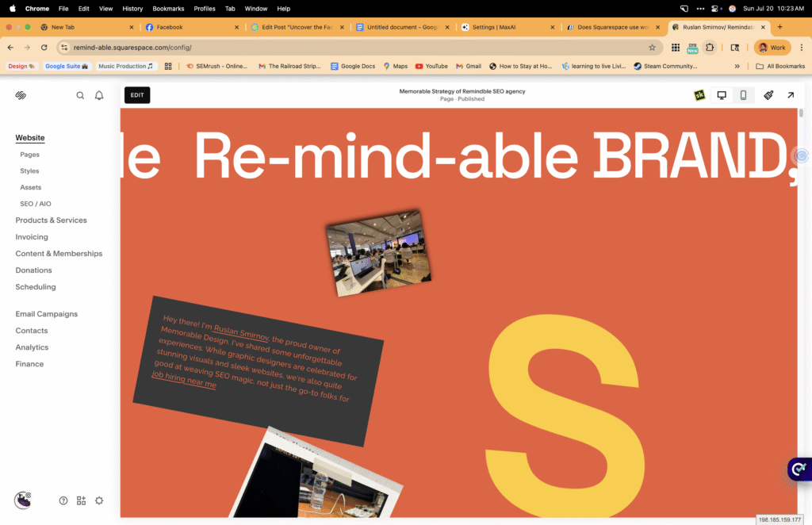Open Site Styles with the paintbrush icon
The width and height of the screenshot is (812, 525).
(767, 94)
